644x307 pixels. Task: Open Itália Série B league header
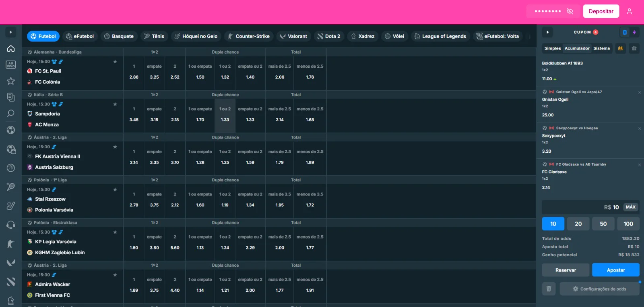pyautogui.click(x=48, y=95)
